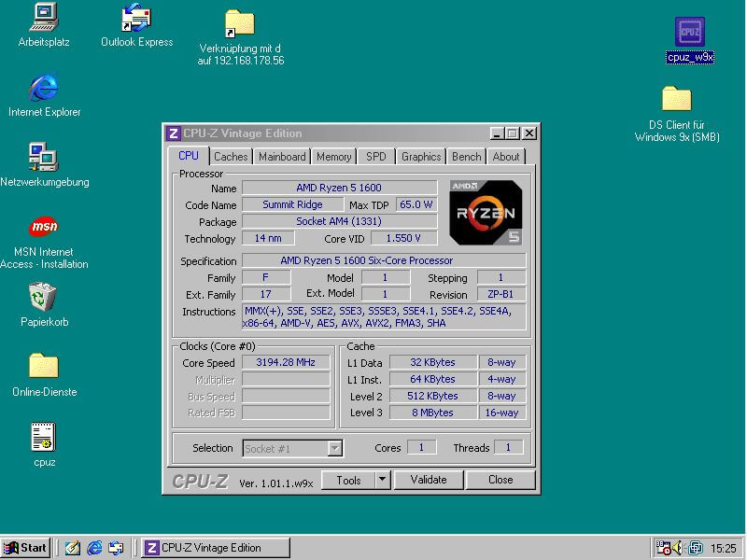Click the Socket AM4 (1331) package value
The width and height of the screenshot is (747, 560).
[x=339, y=221]
